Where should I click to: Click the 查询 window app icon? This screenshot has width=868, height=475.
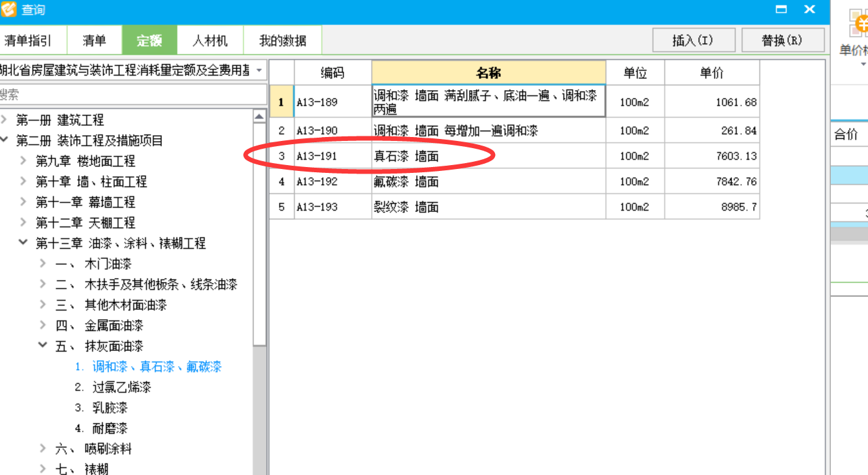coord(8,10)
